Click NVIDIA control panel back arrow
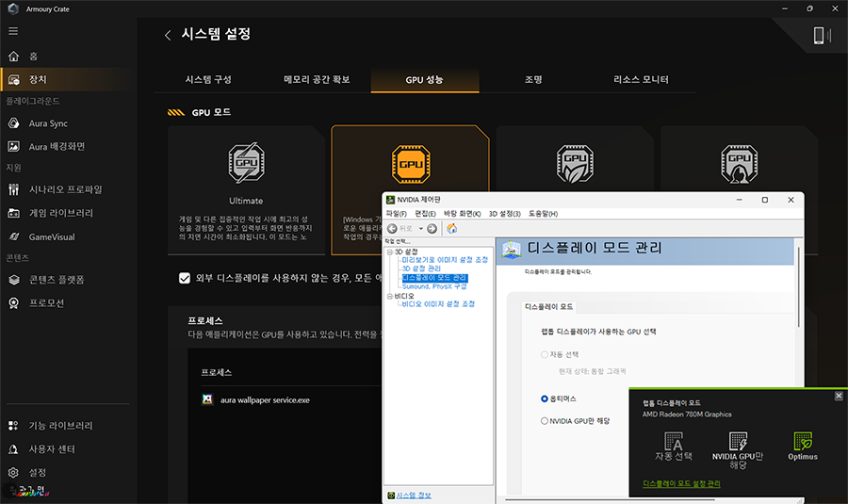The width and height of the screenshot is (848, 504). pyautogui.click(x=393, y=228)
